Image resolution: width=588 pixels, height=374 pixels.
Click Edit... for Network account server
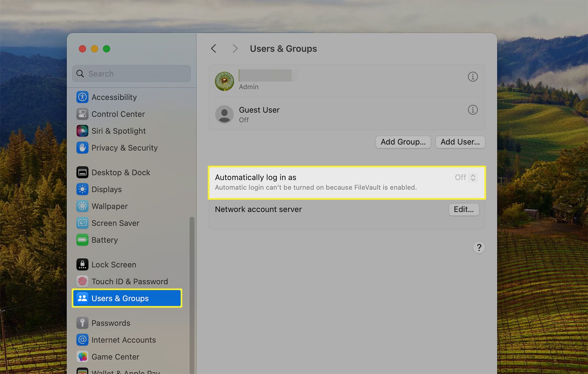(463, 210)
